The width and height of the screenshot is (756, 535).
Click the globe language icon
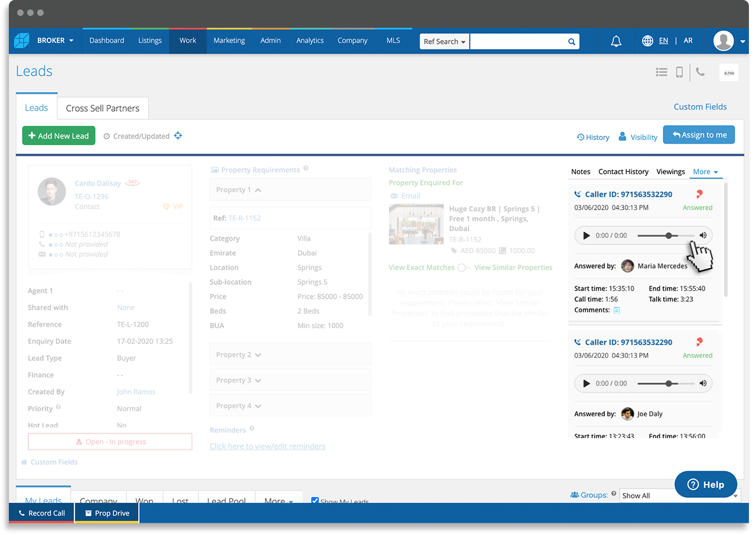click(x=647, y=41)
